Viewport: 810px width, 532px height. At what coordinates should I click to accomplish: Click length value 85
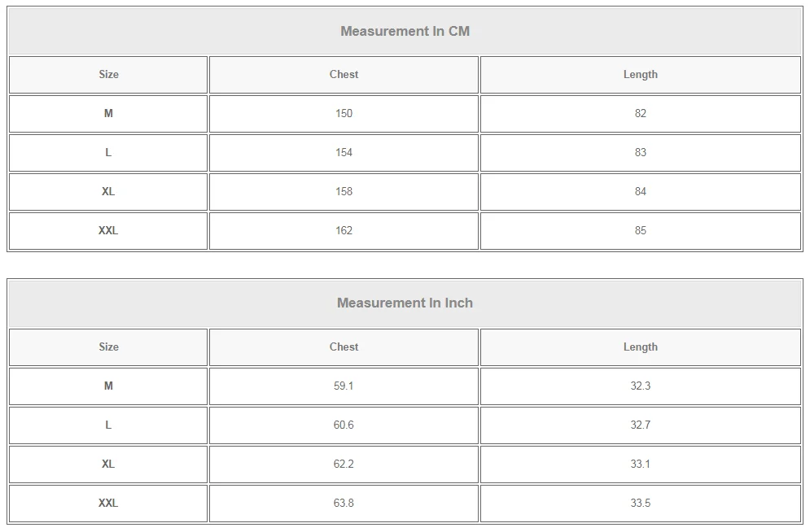pos(640,230)
